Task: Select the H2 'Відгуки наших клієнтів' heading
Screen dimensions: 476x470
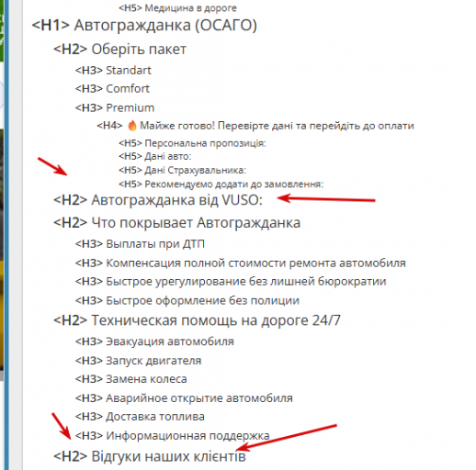Action: coord(150,456)
